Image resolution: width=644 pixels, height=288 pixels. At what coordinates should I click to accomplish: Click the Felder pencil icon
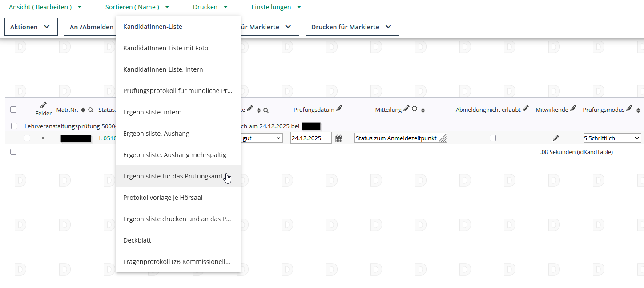(44, 105)
